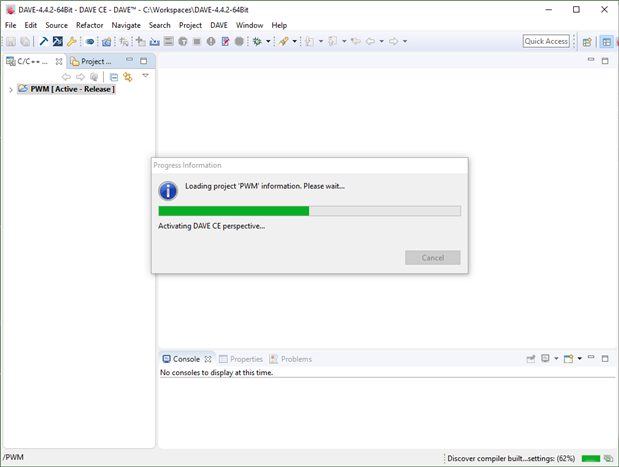This screenshot has height=467, width=619.
Task: Open the explorer View Menu triangle
Action: (145, 75)
